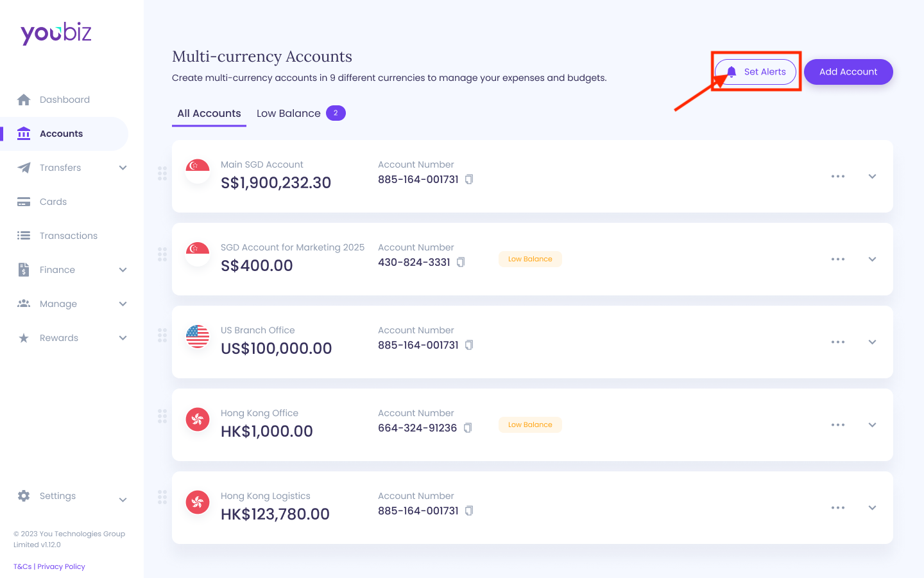
Task: Copy the Main SGD Account number
Action: click(x=469, y=179)
